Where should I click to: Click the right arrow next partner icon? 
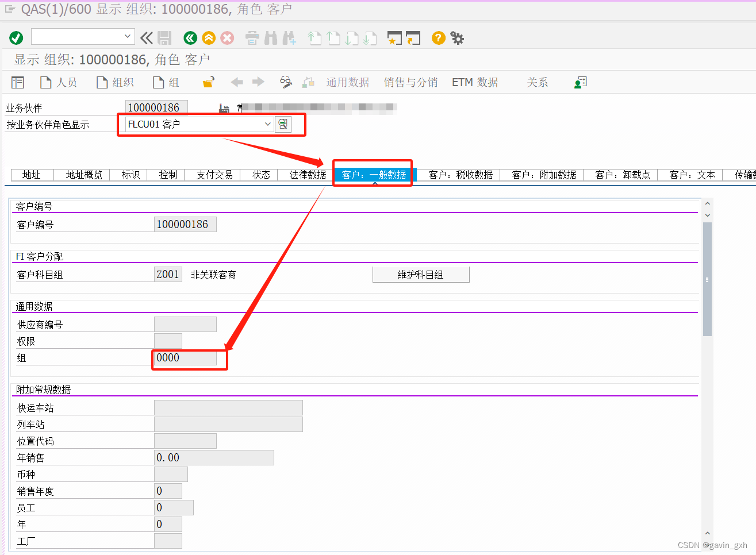[x=258, y=82]
